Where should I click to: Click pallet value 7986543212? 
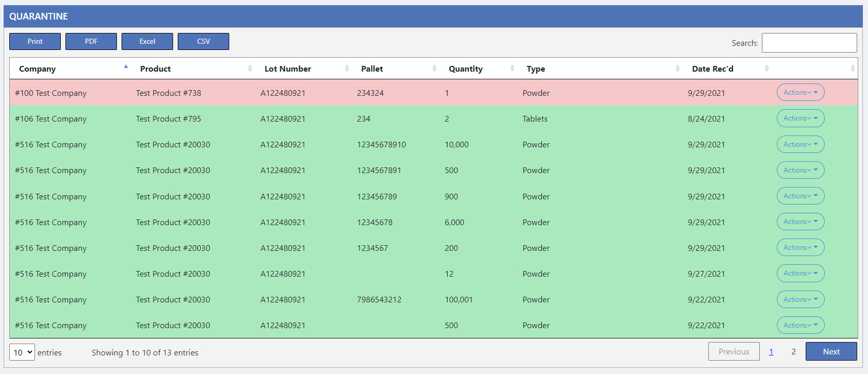tap(379, 299)
